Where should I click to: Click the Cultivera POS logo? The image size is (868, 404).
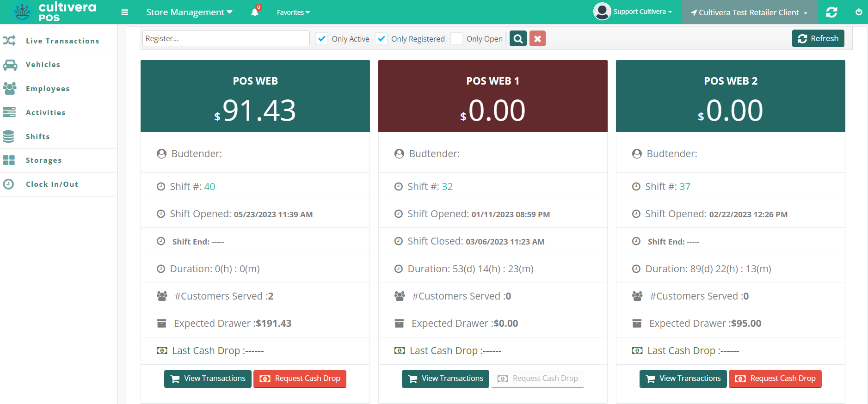[x=54, y=12]
